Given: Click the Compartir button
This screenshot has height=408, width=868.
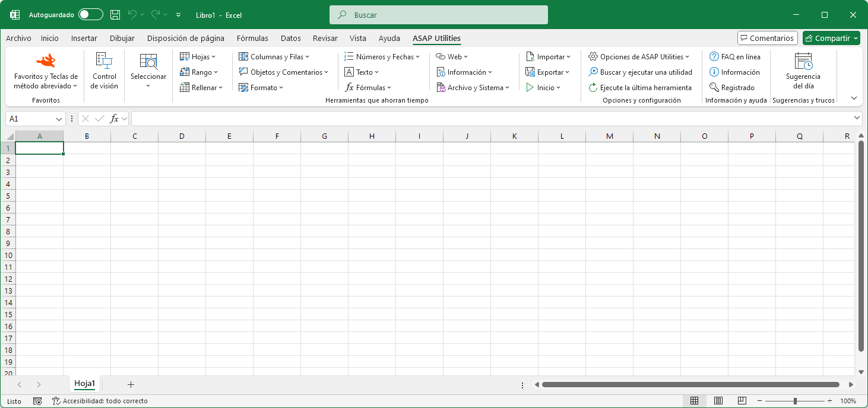Looking at the screenshot, I should (x=831, y=37).
